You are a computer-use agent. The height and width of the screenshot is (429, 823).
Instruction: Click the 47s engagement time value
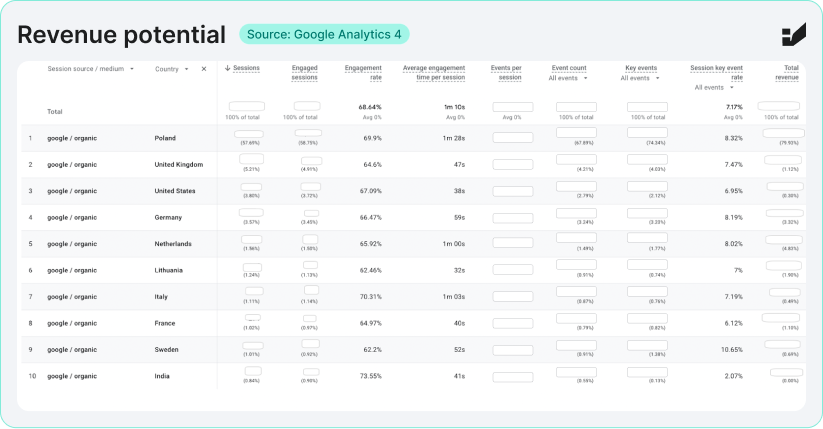tap(459, 164)
